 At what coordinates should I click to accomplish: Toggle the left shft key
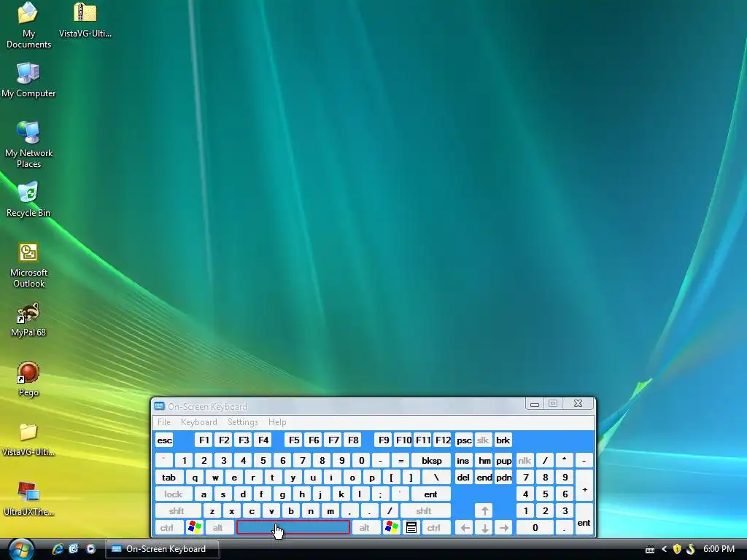coord(177,510)
